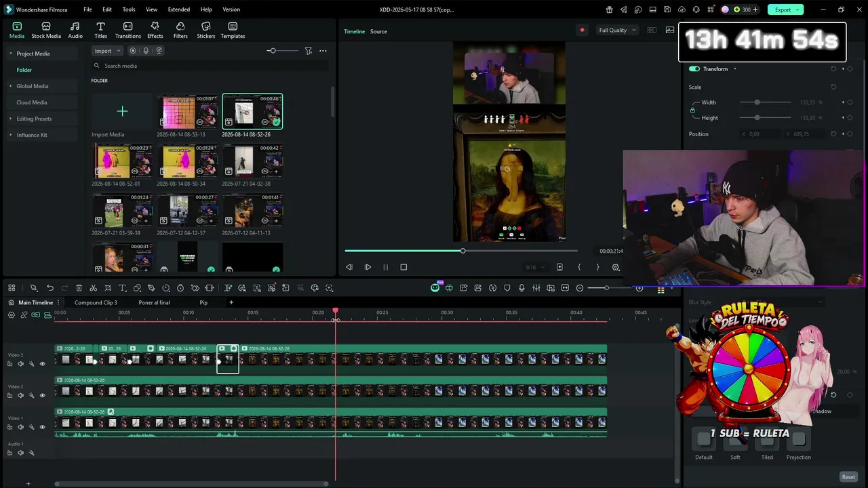Open the Stickers tab
The image size is (868, 488).
click(206, 30)
